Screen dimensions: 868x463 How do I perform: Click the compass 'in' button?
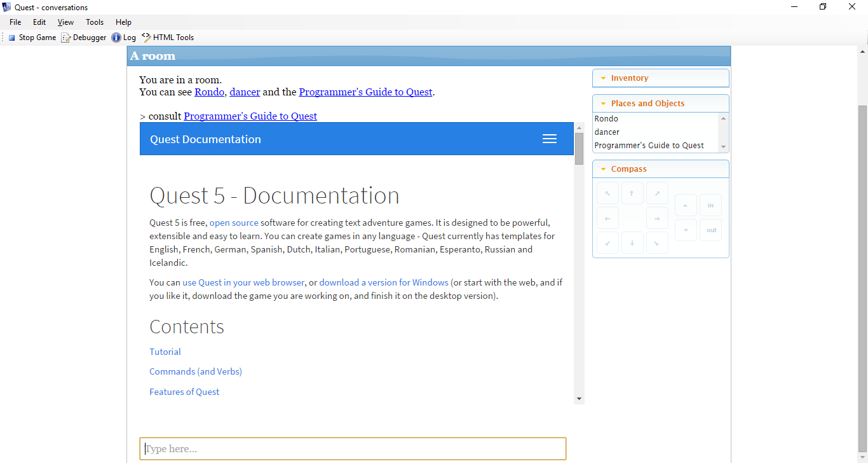[710, 205]
